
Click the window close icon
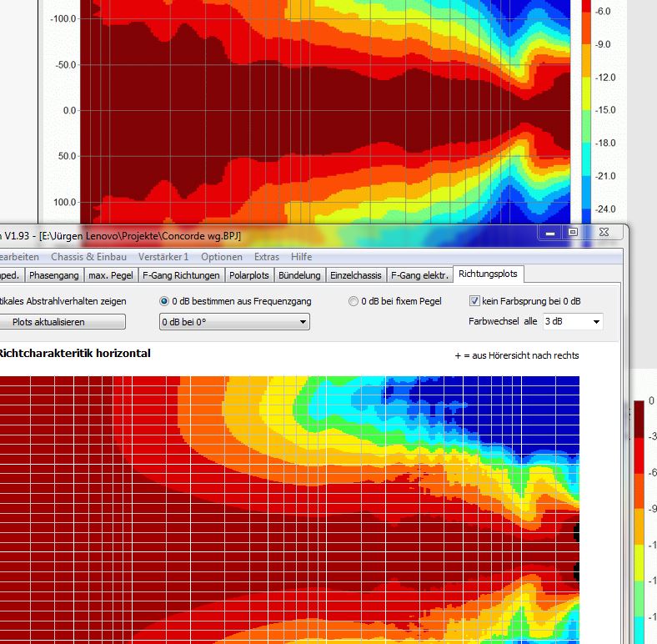(604, 233)
